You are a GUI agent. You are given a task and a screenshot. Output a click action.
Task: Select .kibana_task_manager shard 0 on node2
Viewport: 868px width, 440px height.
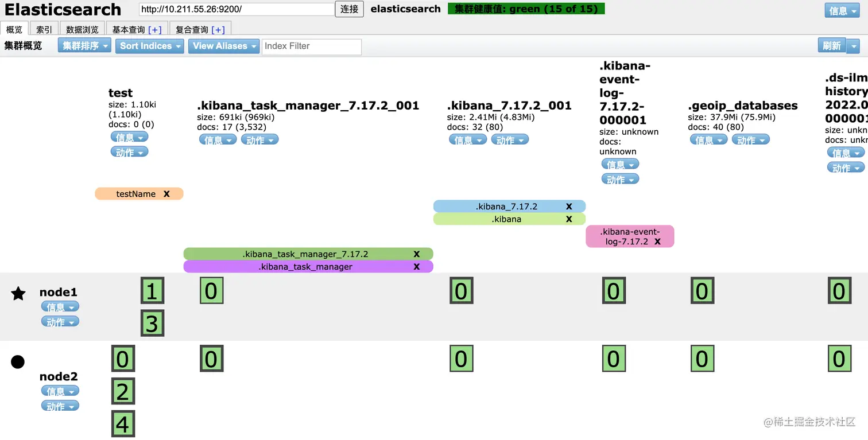click(211, 359)
